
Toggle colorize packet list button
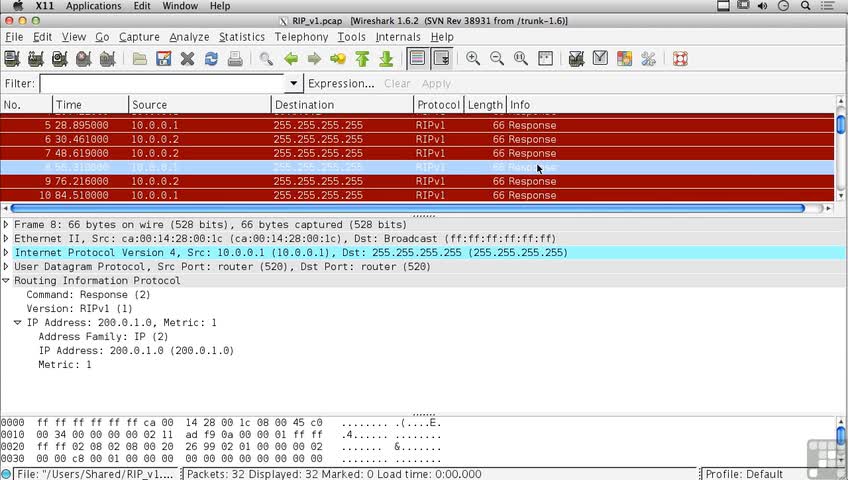[x=417, y=58]
